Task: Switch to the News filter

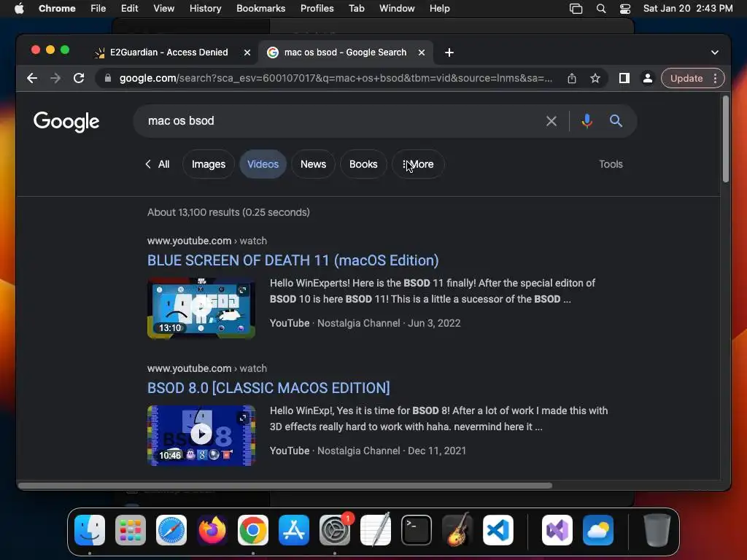Action: (313, 164)
